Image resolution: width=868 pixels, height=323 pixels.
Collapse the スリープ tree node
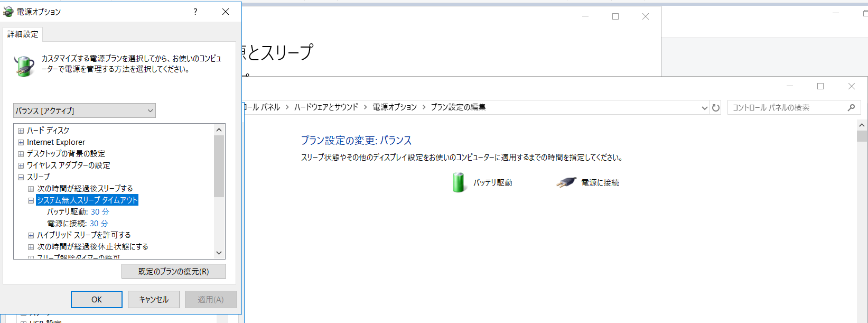(21, 177)
